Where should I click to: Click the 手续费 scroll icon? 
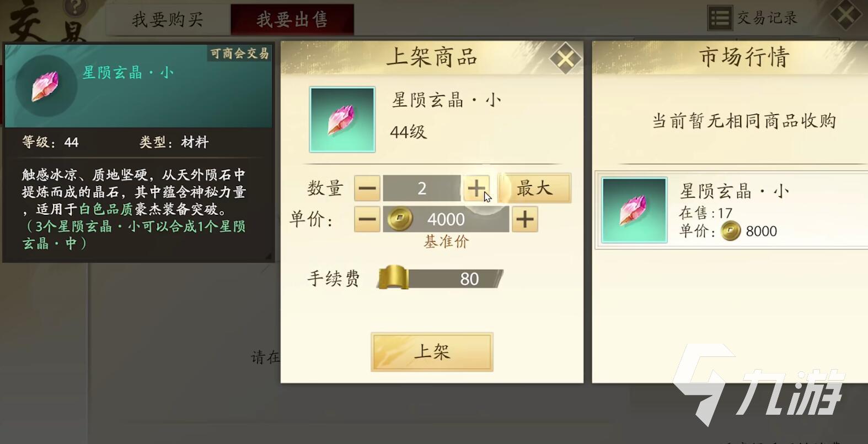[394, 278]
